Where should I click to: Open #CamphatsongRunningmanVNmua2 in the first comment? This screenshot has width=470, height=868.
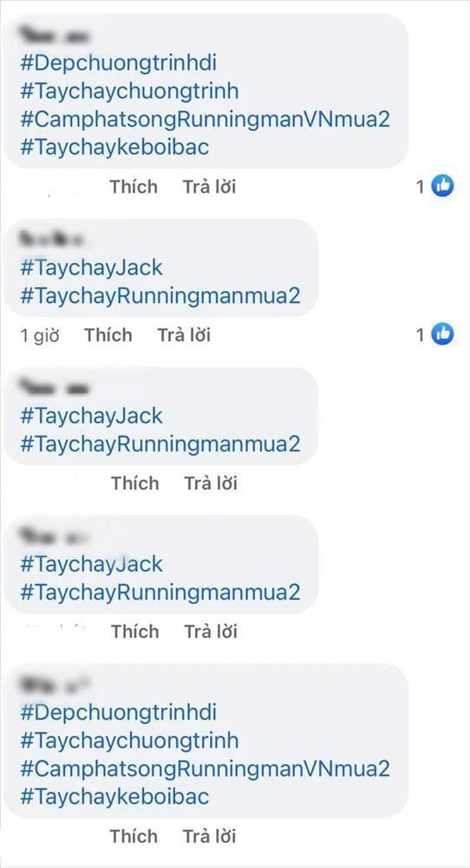[206, 120]
